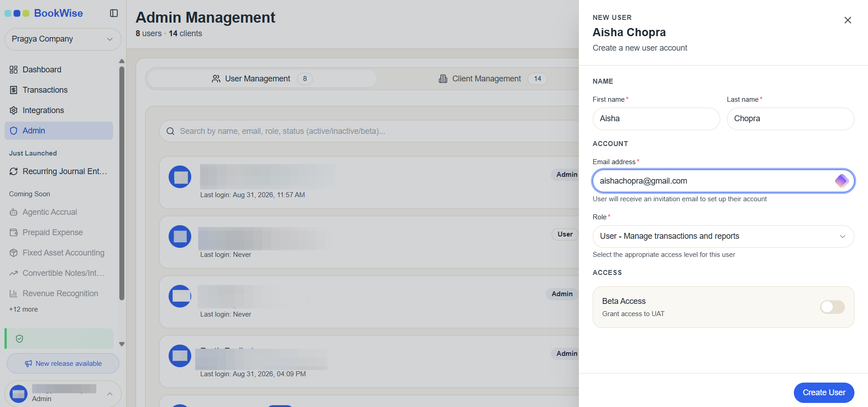The width and height of the screenshot is (868, 407).
Task: Open the Pragya Company selector
Action: (63, 39)
